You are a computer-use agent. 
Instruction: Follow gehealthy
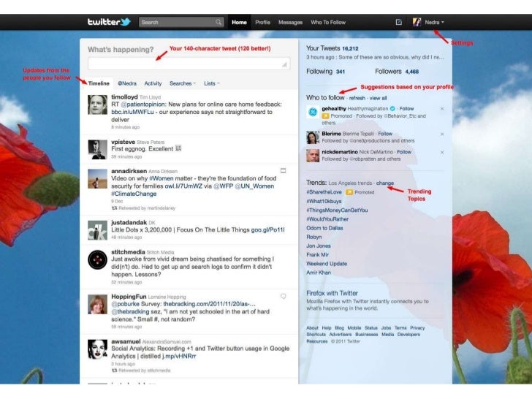pos(406,109)
